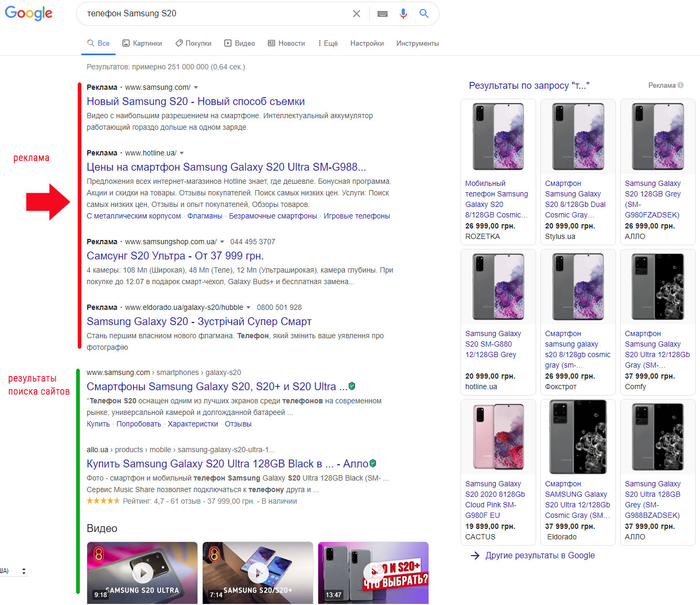
Task: Click the verified shield beside the Samsung.com result
Action: 352,386
